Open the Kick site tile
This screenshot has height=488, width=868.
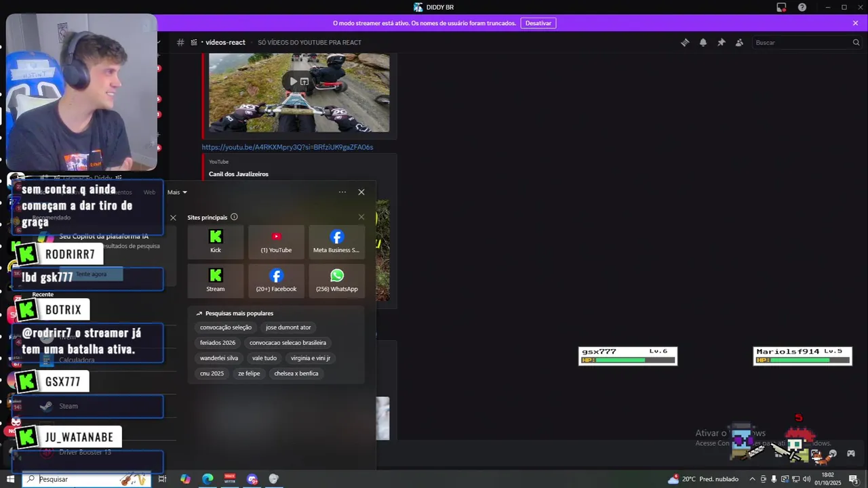(x=216, y=241)
